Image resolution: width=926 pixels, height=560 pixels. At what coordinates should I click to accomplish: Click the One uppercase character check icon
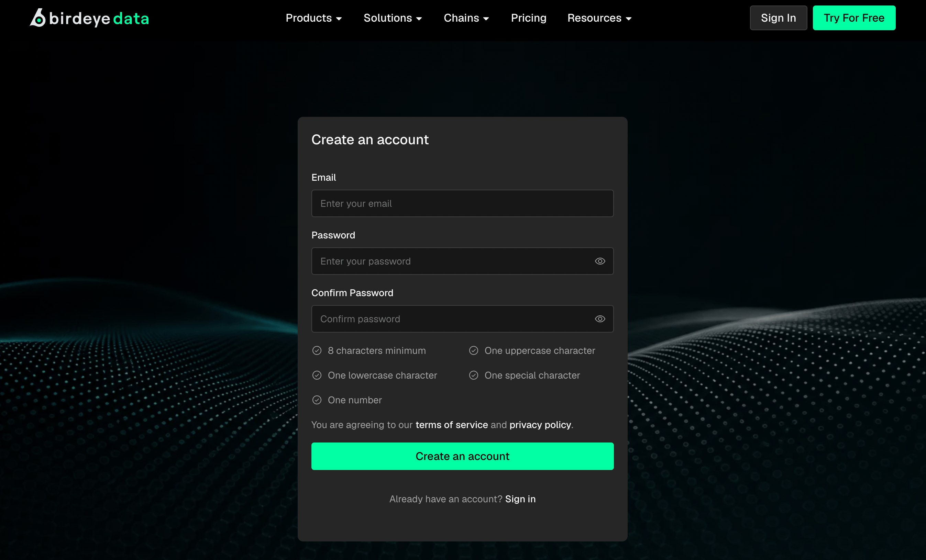474,350
